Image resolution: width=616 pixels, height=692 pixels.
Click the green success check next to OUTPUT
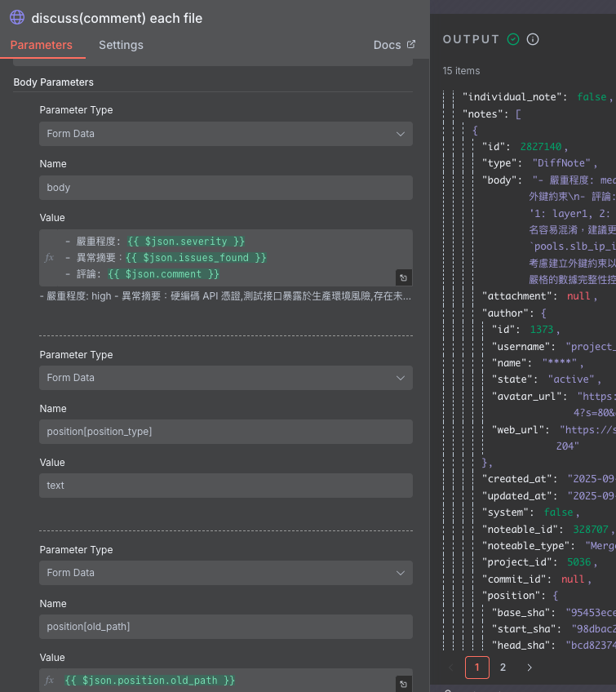513,39
